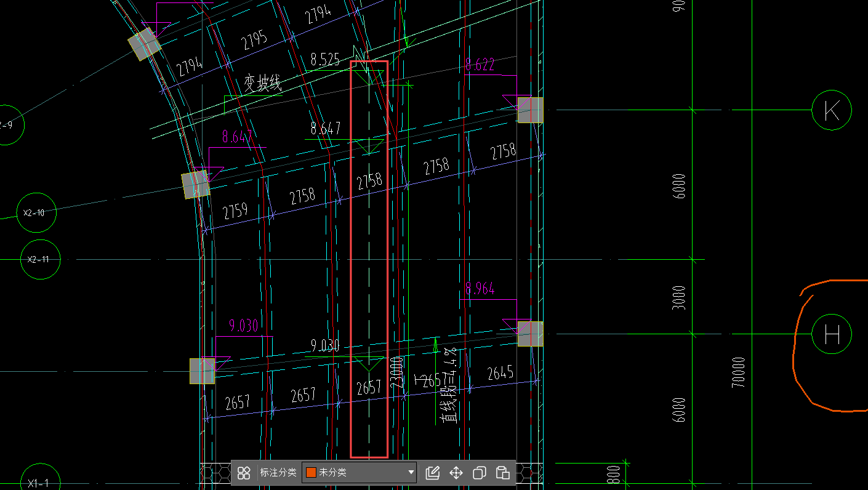
Task: Click the axis bubble labeled H
Action: (x=832, y=334)
